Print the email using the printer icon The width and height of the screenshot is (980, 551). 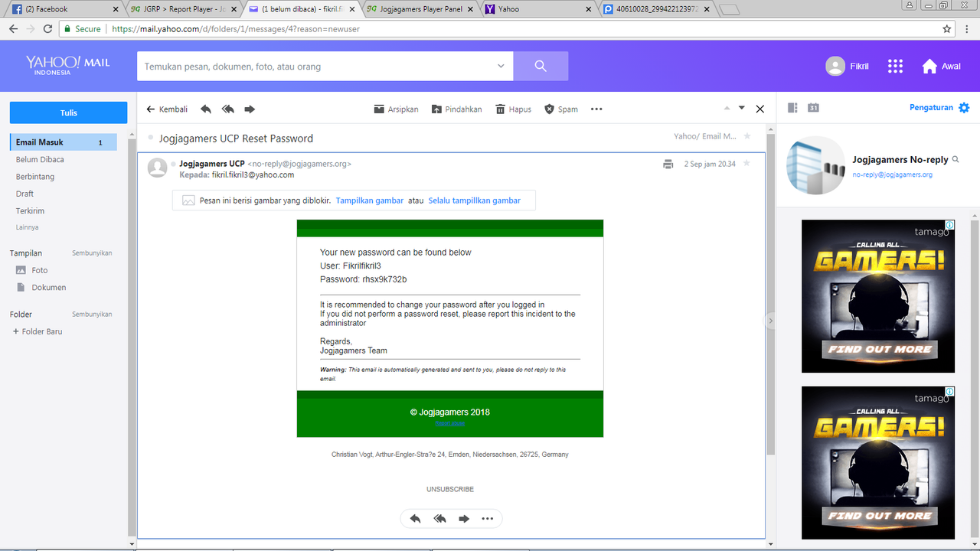[x=668, y=164]
